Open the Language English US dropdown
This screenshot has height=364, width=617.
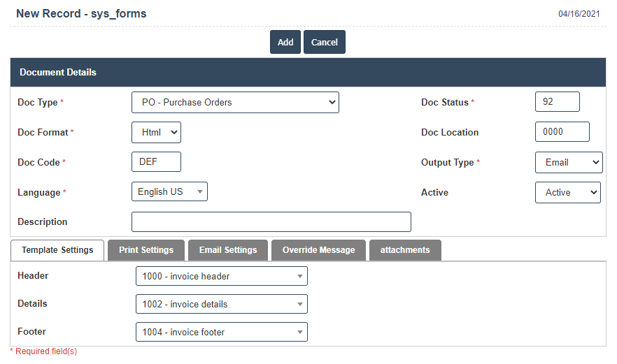[169, 191]
